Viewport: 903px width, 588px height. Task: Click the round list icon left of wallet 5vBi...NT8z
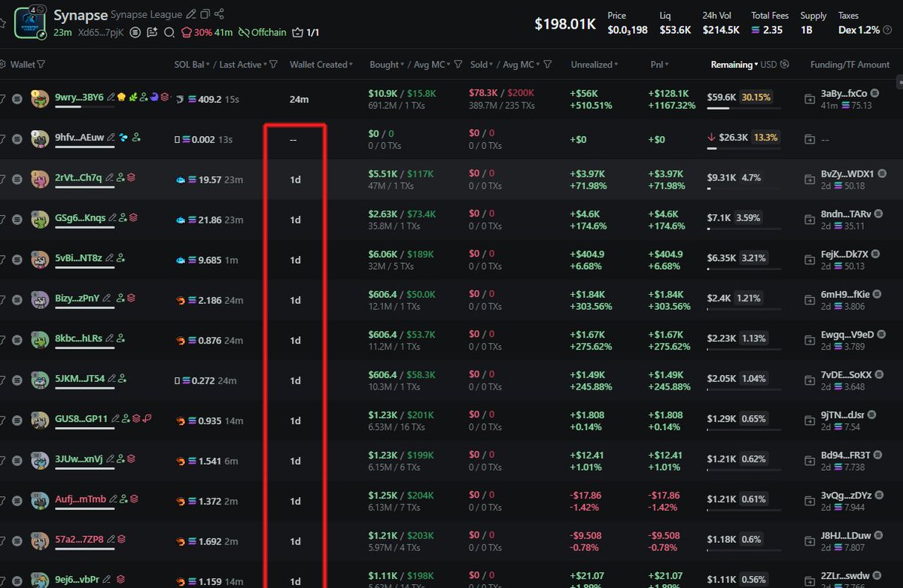point(17,259)
